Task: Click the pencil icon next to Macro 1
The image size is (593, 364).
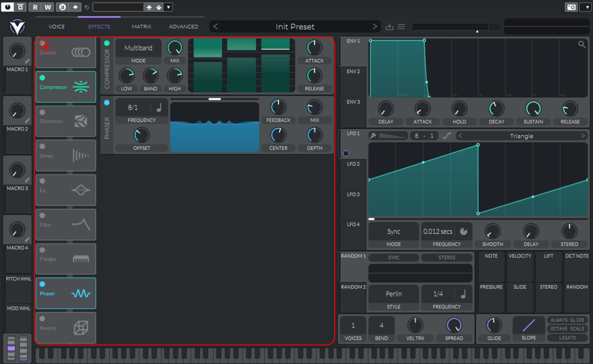Action: 28,61
